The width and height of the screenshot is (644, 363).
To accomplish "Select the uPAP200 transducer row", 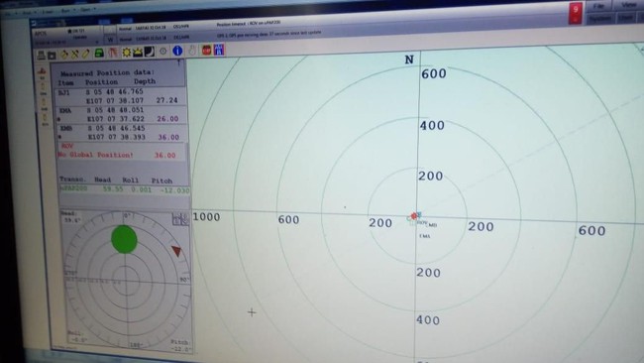I will point(125,189).
